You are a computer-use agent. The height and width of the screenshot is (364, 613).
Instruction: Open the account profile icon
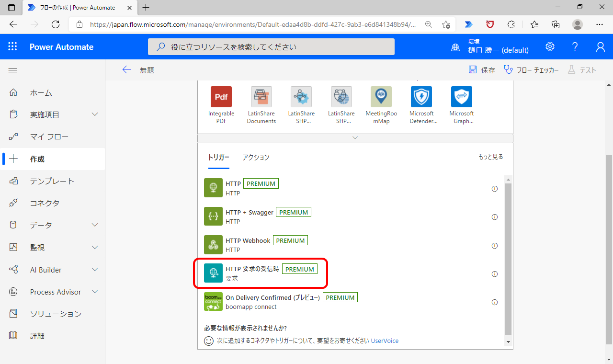pyautogui.click(x=600, y=46)
